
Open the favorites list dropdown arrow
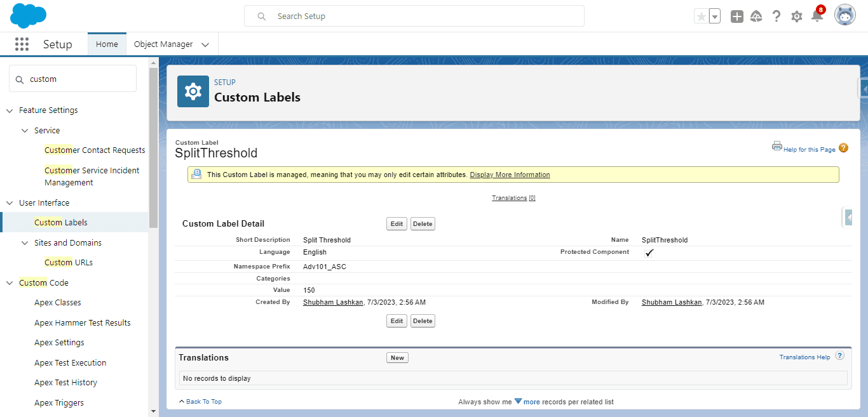coord(715,17)
